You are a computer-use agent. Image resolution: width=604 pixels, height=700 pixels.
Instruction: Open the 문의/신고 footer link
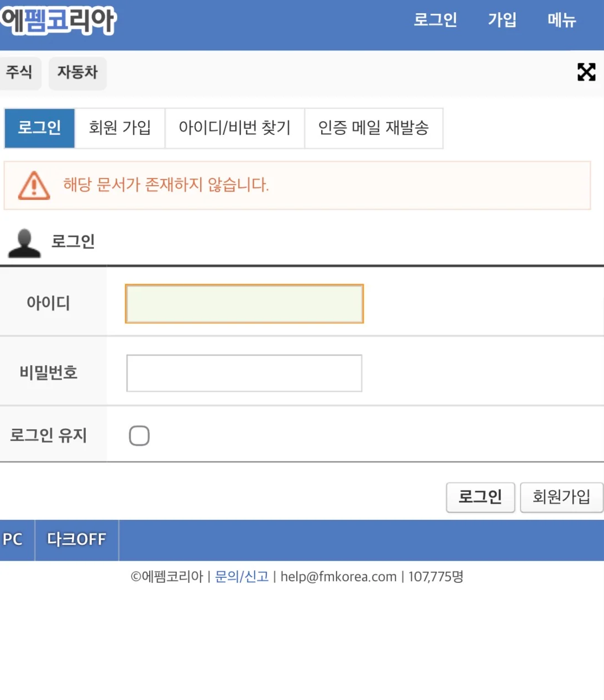(x=241, y=577)
